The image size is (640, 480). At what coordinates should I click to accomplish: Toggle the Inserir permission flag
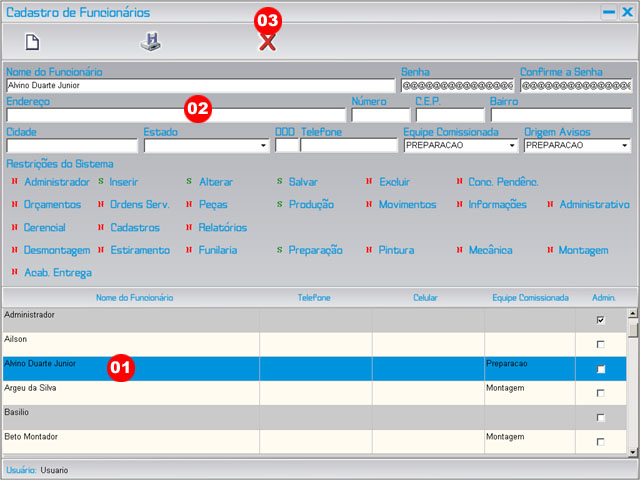tap(101, 182)
